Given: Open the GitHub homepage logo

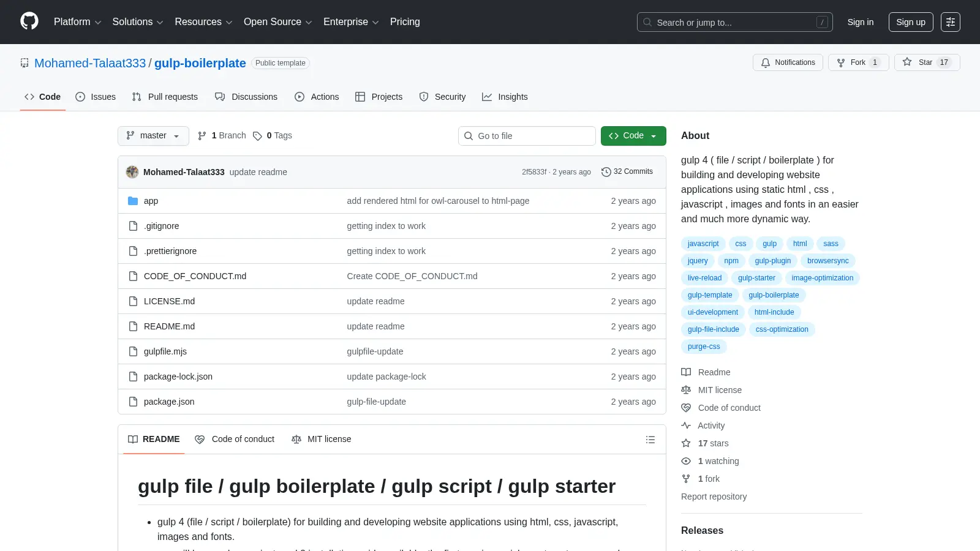Looking at the screenshot, I should (x=29, y=21).
